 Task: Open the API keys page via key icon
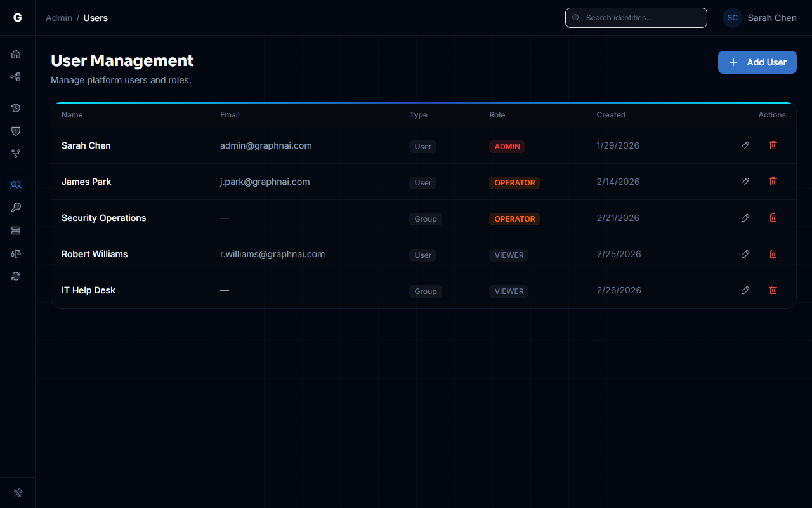[16, 208]
